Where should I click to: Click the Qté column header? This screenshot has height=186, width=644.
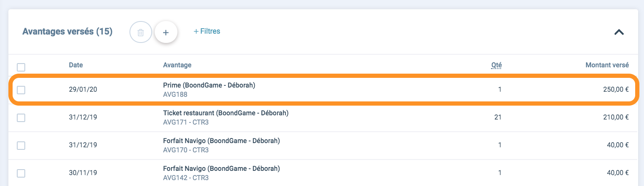pos(496,65)
